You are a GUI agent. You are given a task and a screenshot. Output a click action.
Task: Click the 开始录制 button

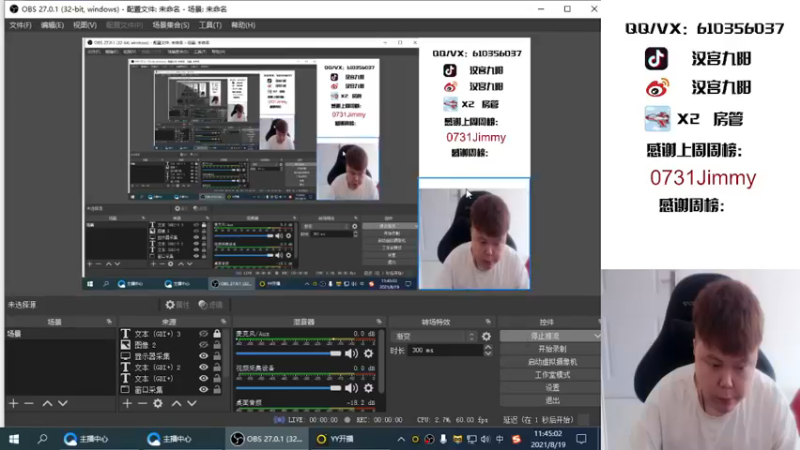click(551, 349)
